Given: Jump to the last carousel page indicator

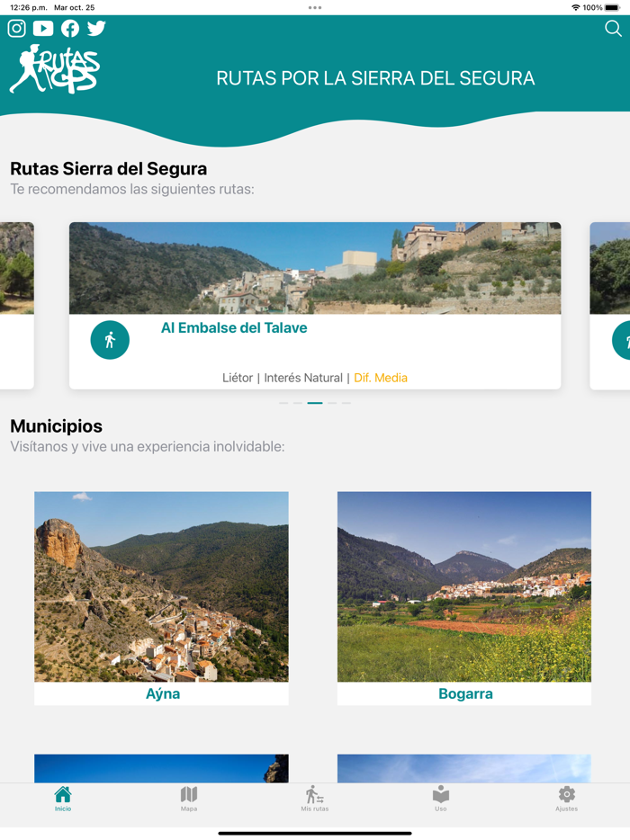Looking at the screenshot, I should point(346,403).
